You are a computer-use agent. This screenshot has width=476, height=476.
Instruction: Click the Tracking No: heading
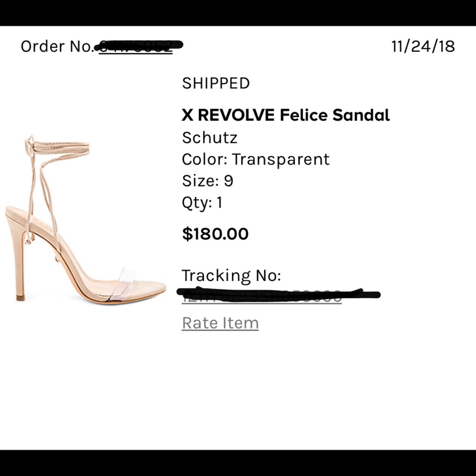pyautogui.click(x=231, y=275)
